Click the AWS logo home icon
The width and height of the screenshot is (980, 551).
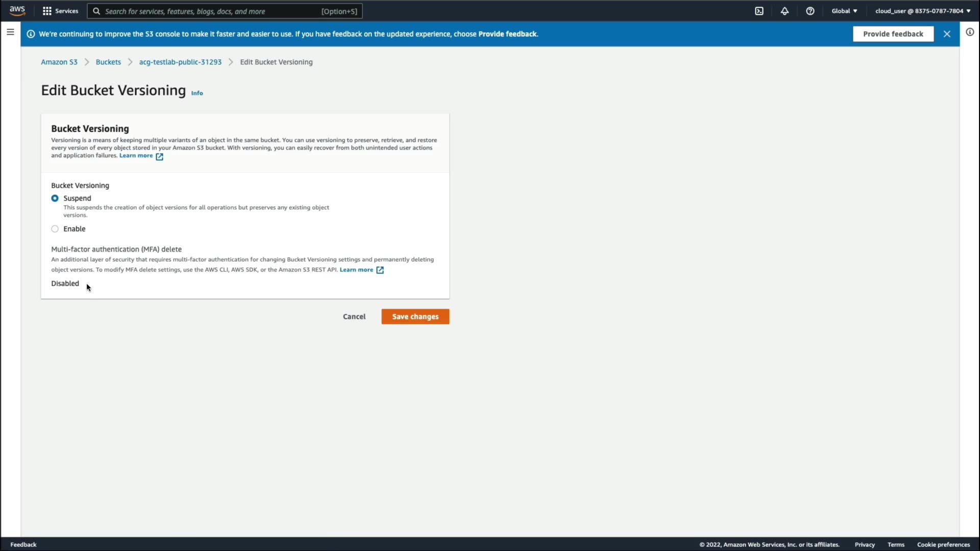pos(17,11)
